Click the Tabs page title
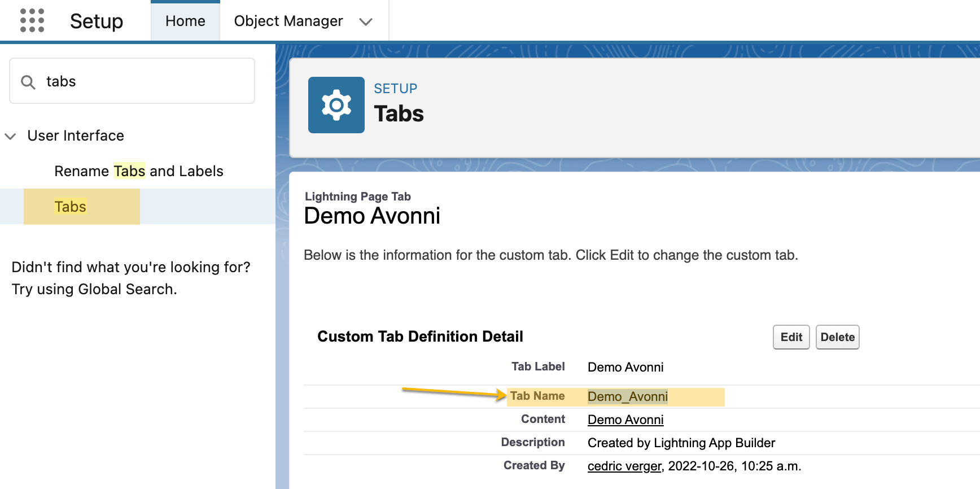Viewport: 980px width, 489px height. coord(399,113)
